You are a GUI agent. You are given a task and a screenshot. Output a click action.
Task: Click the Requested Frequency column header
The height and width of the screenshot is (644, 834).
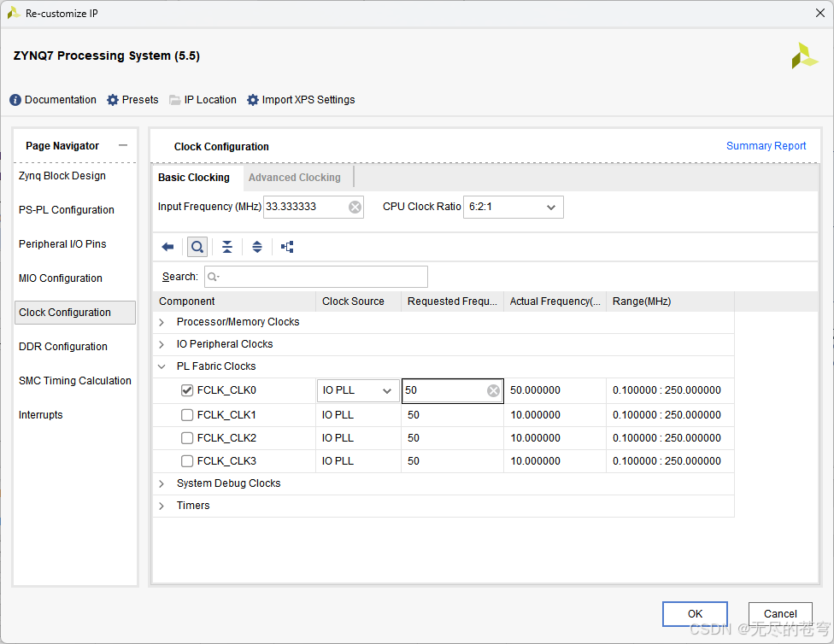[452, 302]
